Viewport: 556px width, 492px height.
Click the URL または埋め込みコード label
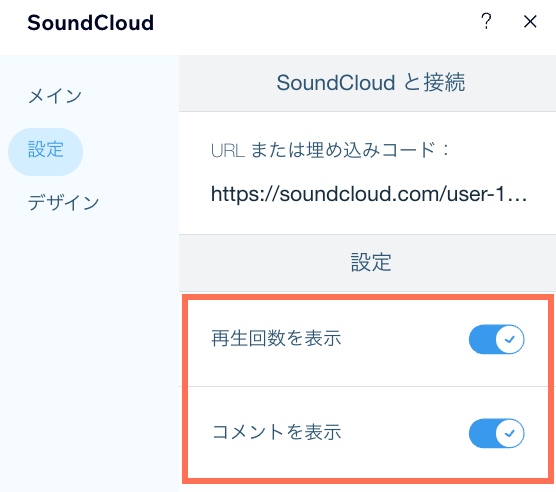(x=330, y=150)
